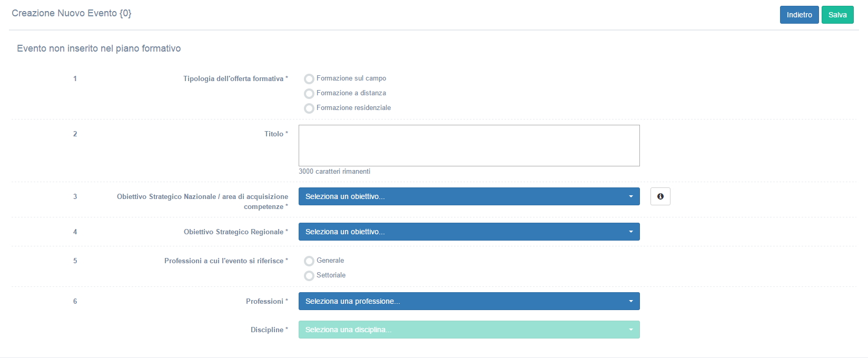Click the info icon beside national objective
Image resolution: width=868 pixels, height=358 pixels.
660,196
